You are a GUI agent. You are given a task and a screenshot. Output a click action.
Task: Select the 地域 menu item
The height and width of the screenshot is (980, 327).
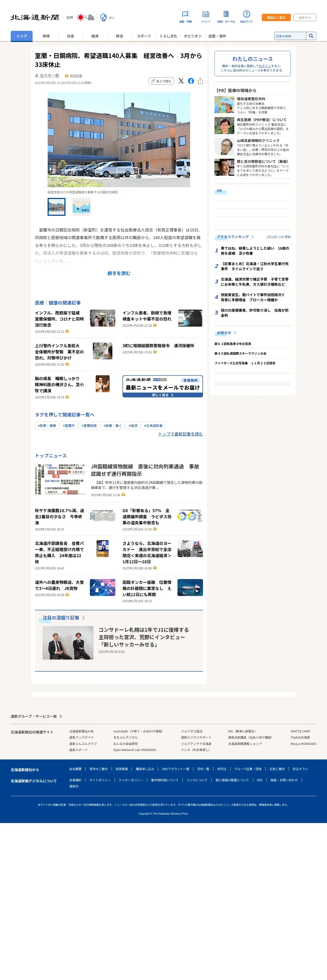(x=46, y=36)
